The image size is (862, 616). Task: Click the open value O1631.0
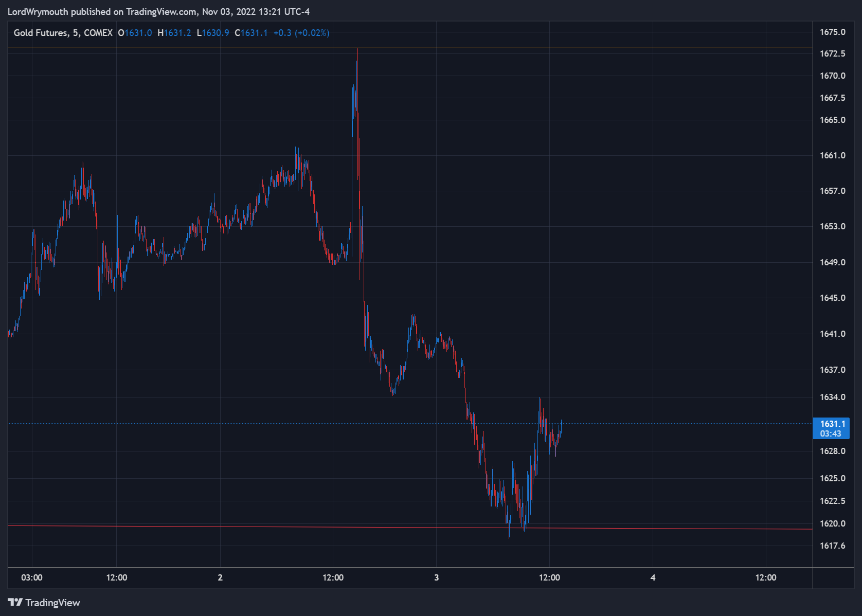coord(135,33)
